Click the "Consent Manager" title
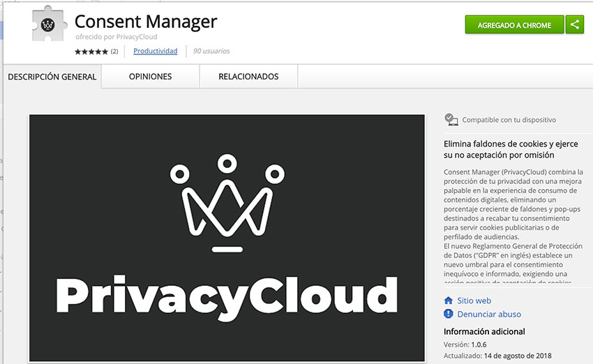The height and width of the screenshot is (364, 593). coord(146,22)
